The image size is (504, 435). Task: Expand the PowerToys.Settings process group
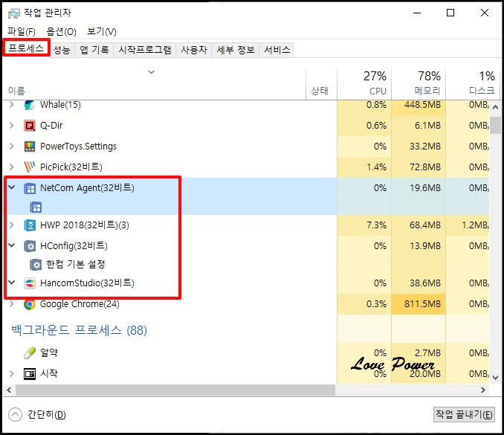point(12,146)
